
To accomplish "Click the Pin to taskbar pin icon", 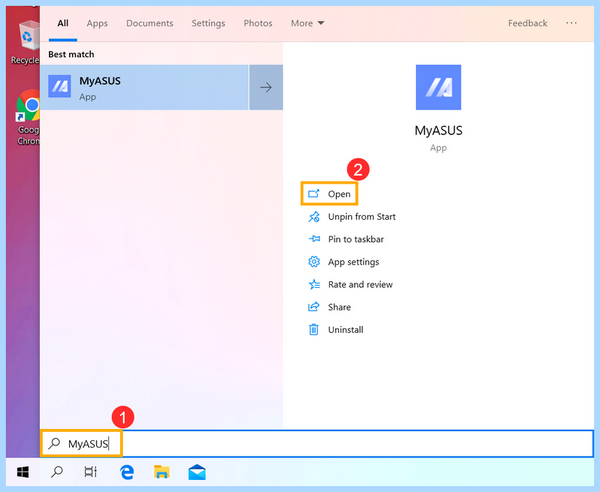I will click(314, 239).
